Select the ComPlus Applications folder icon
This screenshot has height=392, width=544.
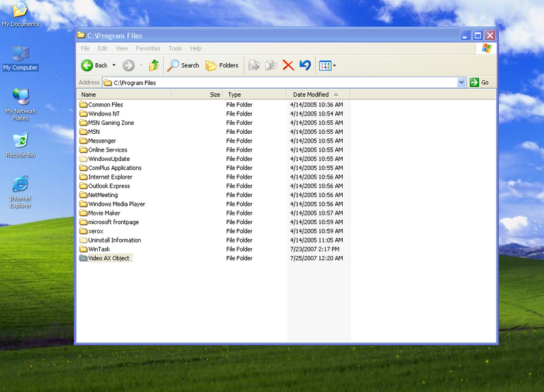pyautogui.click(x=83, y=167)
